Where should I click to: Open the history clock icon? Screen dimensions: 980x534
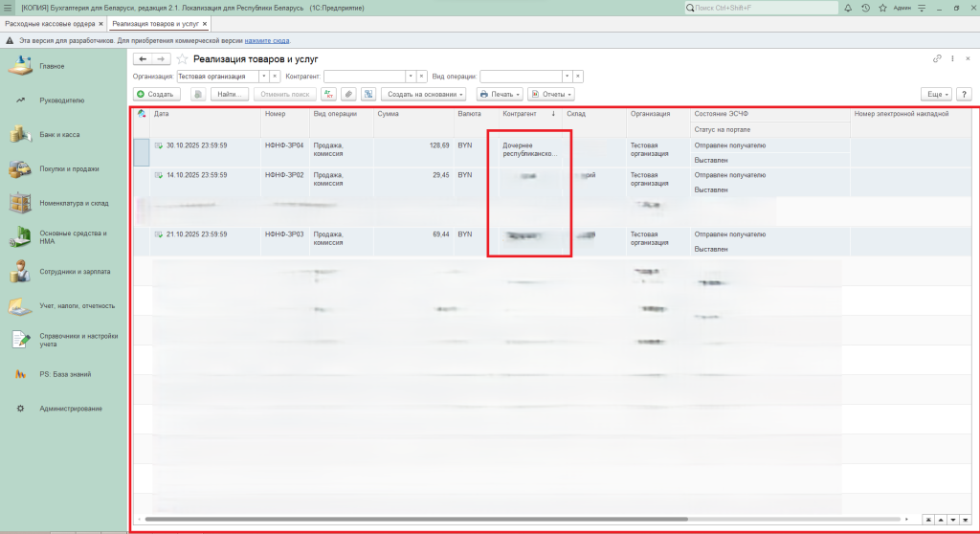click(865, 8)
